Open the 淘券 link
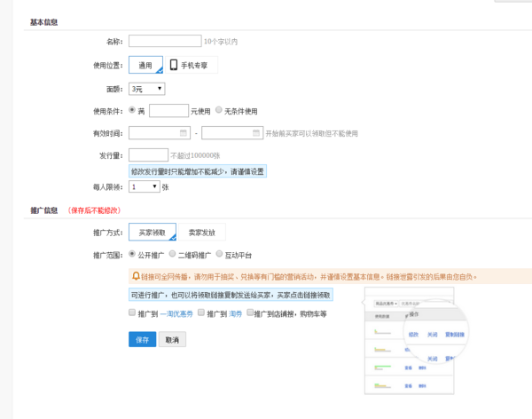This screenshot has height=419, width=532. tap(236, 313)
